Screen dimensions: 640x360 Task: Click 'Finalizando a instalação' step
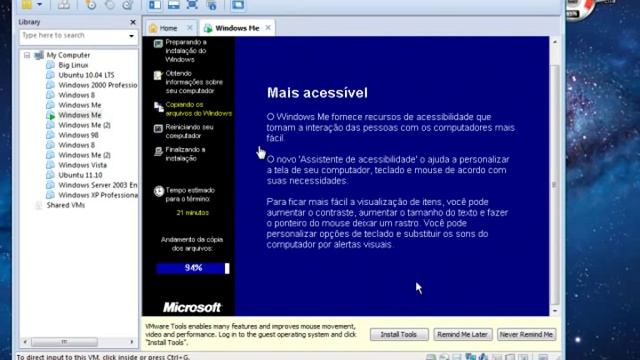(185, 154)
